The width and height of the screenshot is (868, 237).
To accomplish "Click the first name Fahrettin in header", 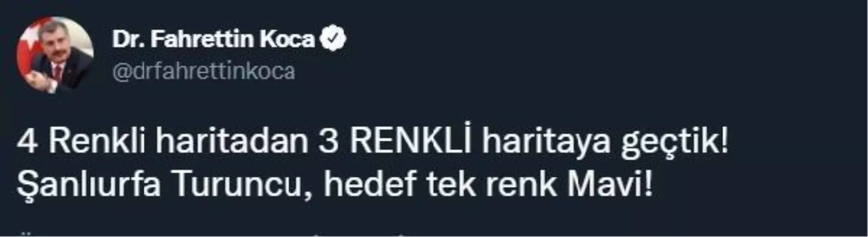I will 202,39.
